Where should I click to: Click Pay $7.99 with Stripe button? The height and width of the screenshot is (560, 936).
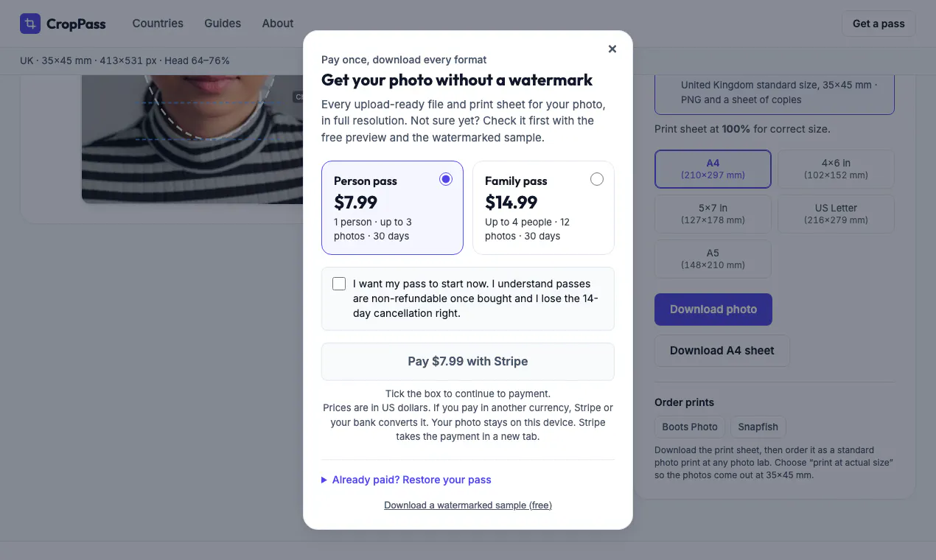click(468, 362)
